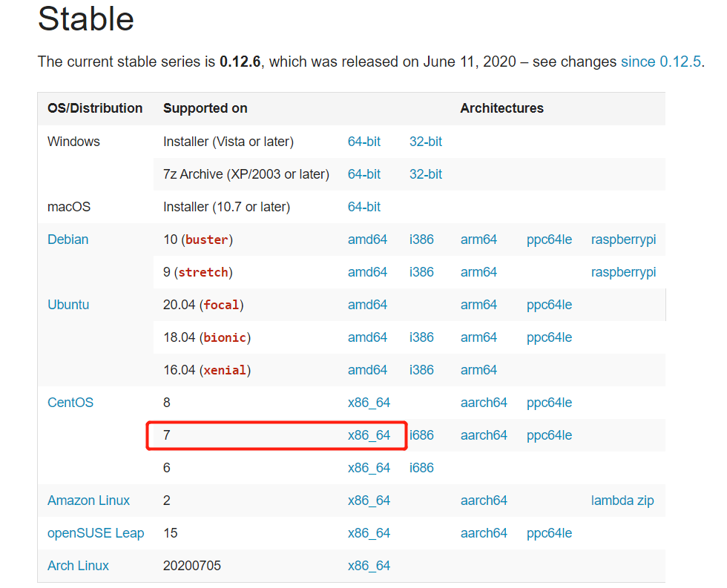
Task: Download the 32-bit 7z Archive
Action: 425,174
